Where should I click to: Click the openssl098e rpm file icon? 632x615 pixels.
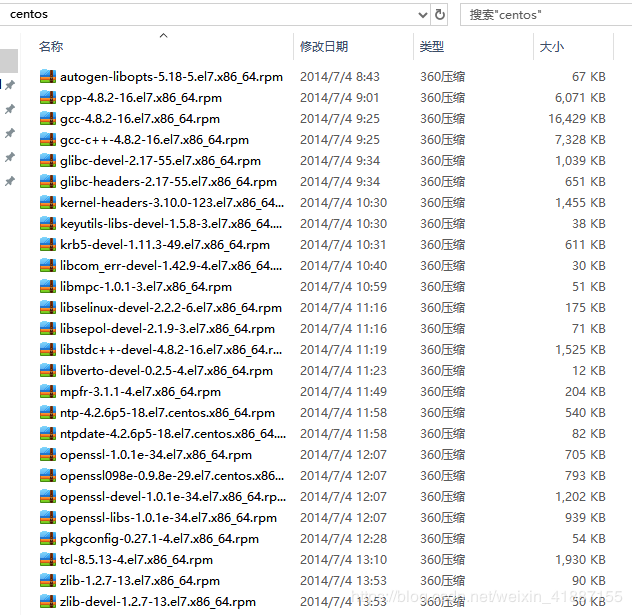tap(48, 475)
